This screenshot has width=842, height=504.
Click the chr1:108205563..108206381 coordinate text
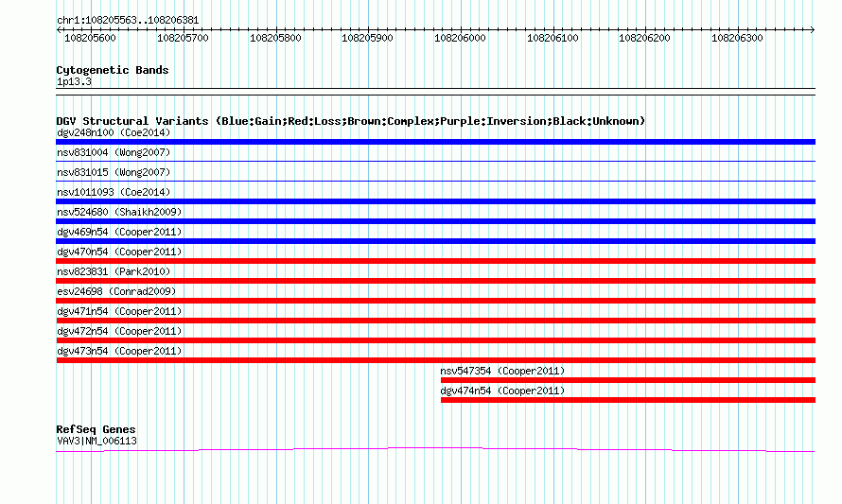pos(128,21)
